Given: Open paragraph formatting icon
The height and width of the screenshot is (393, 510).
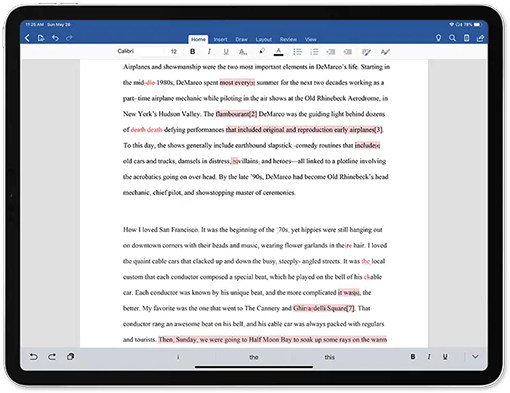Looking at the screenshot, I should (x=366, y=52).
